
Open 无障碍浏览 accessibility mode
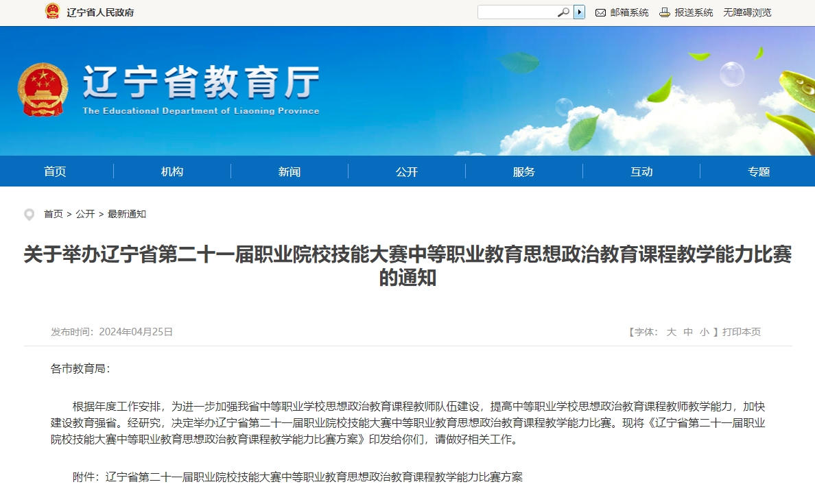click(748, 12)
